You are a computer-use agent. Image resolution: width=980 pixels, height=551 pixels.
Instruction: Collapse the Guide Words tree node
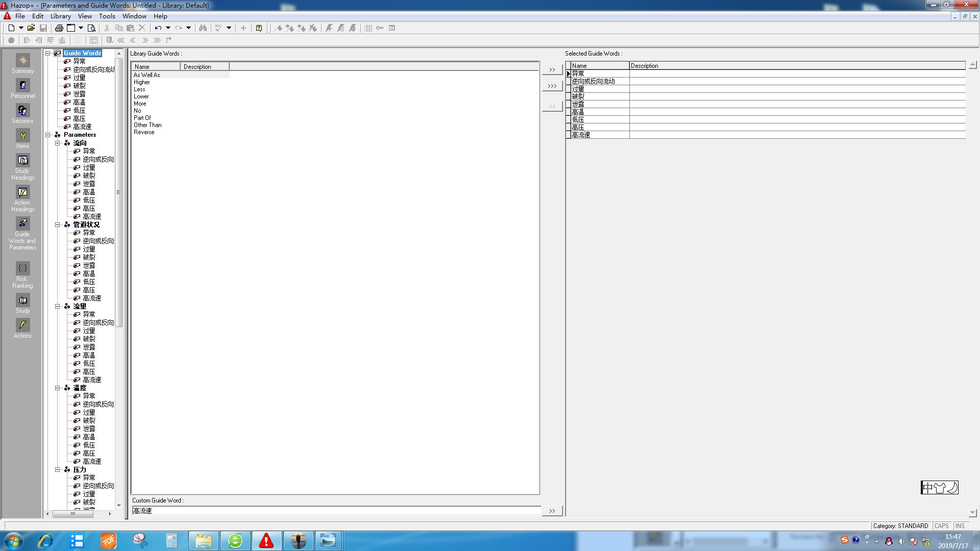[48, 53]
